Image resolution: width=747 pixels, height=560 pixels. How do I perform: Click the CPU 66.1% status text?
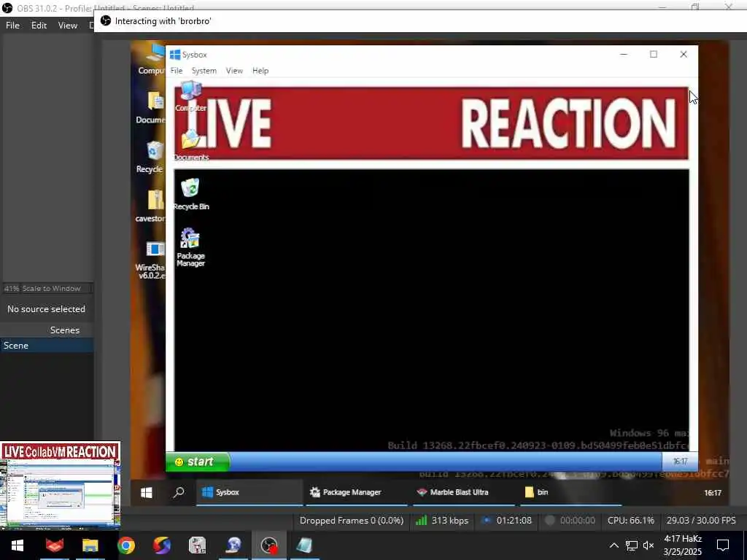point(630,521)
